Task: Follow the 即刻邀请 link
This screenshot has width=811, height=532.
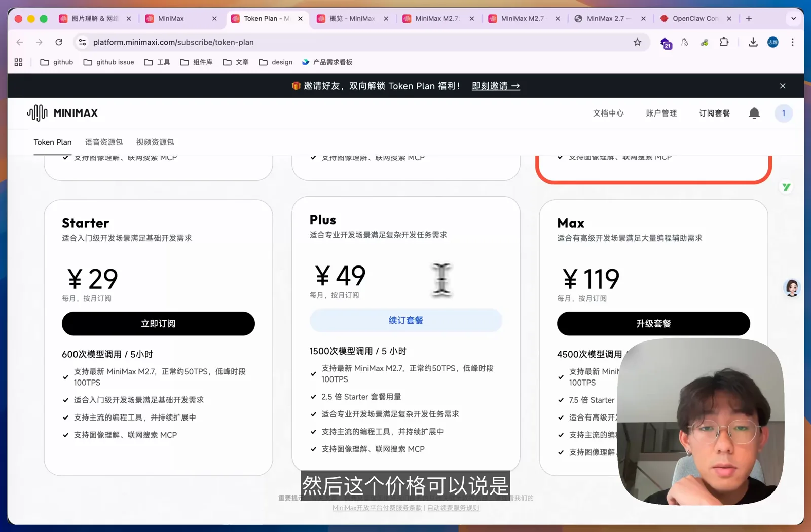Action: [496, 86]
